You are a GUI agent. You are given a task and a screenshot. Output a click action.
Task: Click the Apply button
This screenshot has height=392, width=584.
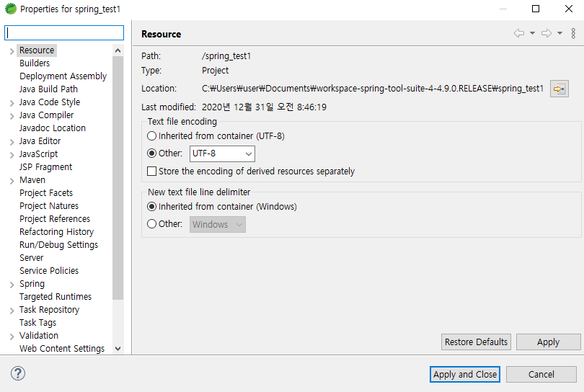(x=548, y=342)
